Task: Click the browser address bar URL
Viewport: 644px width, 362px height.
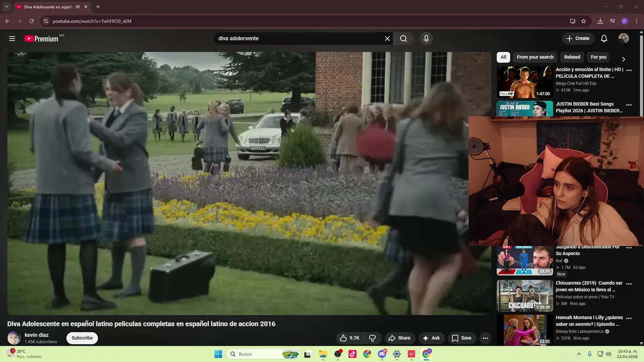Action: (92, 21)
